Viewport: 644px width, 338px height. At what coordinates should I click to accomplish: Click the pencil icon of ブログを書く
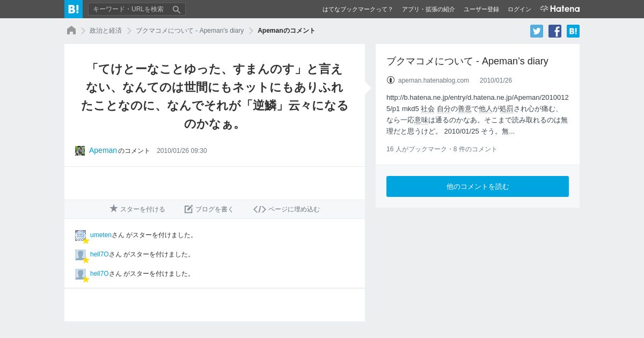(x=188, y=209)
